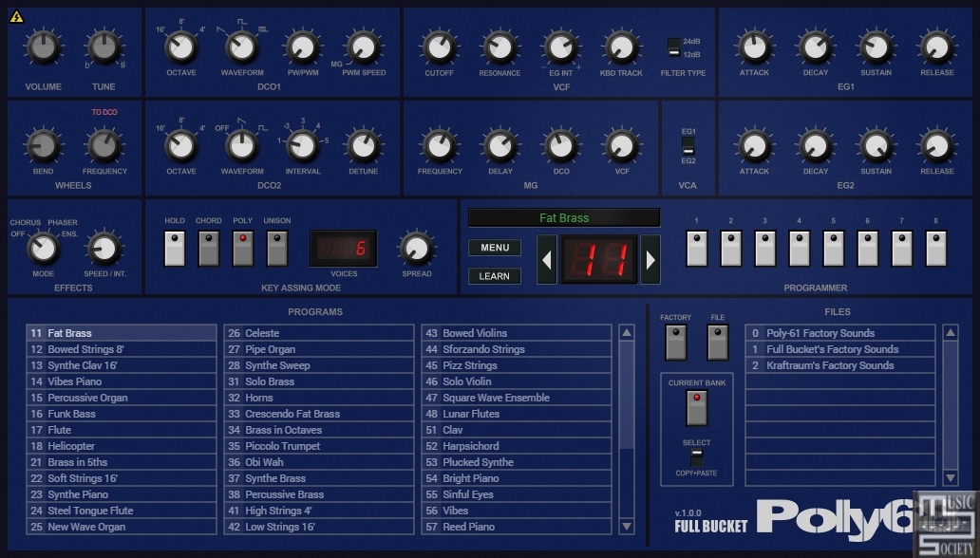Click the EG1 DECAY knob
This screenshot has width=980, height=558.
(816, 46)
